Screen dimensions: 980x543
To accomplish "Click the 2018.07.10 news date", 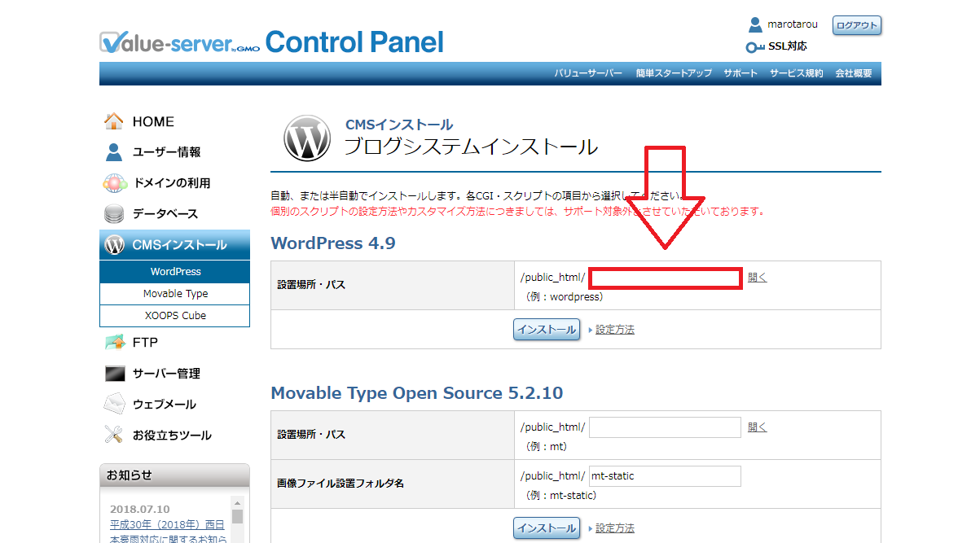I will 140,509.
